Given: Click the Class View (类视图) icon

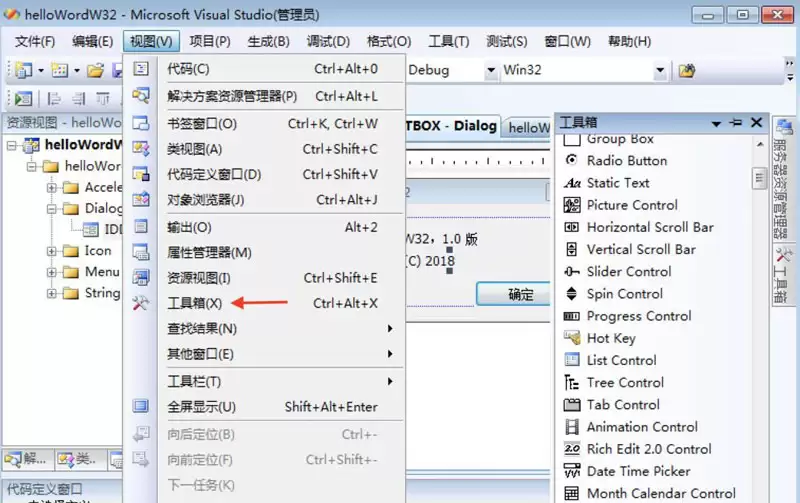Looking at the screenshot, I should [x=141, y=148].
